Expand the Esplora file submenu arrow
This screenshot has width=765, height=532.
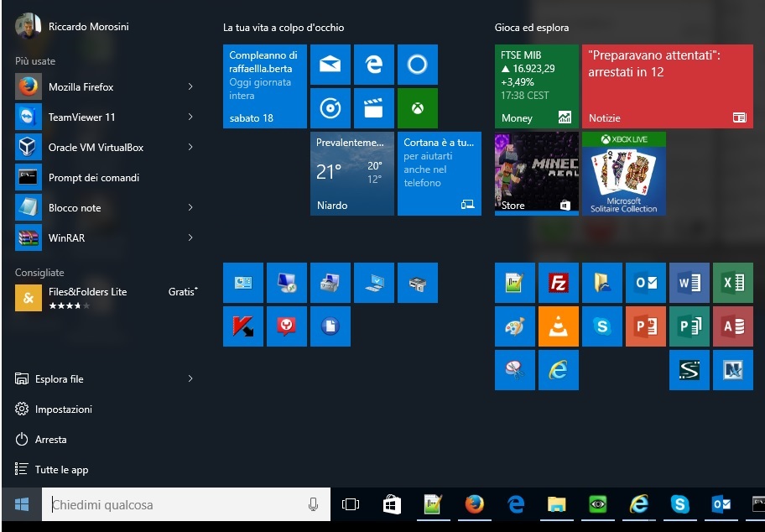coord(190,378)
